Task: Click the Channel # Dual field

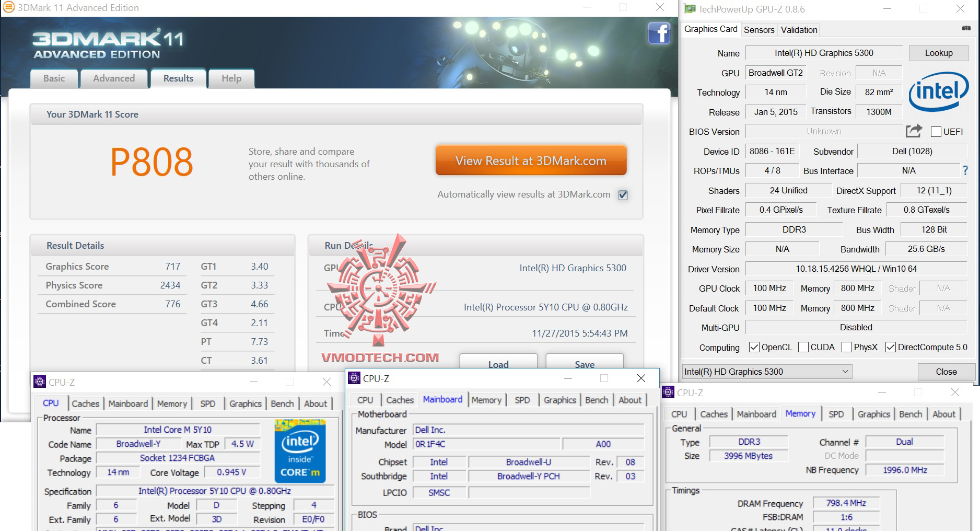Action: (x=905, y=442)
